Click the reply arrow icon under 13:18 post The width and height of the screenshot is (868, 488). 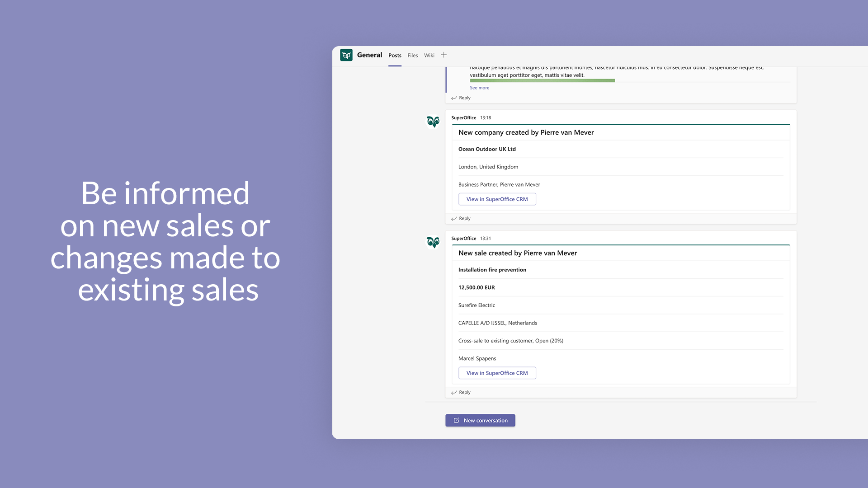click(x=454, y=218)
